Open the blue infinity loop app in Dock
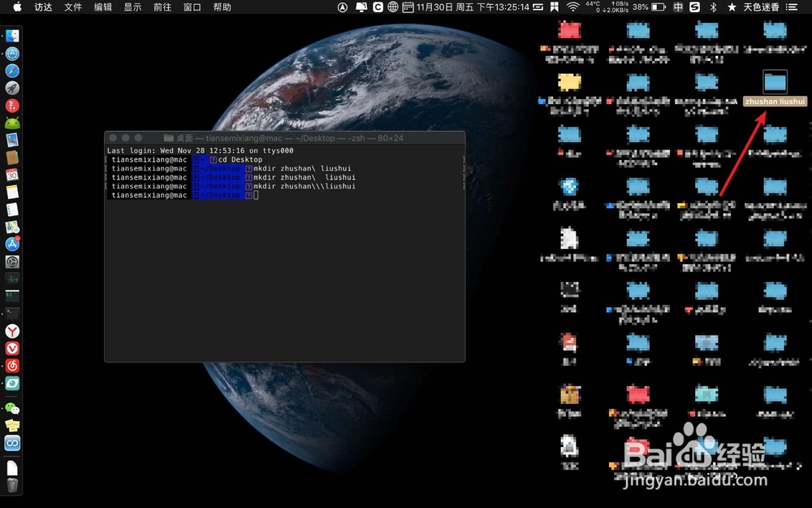The width and height of the screenshot is (812, 508). (12, 443)
